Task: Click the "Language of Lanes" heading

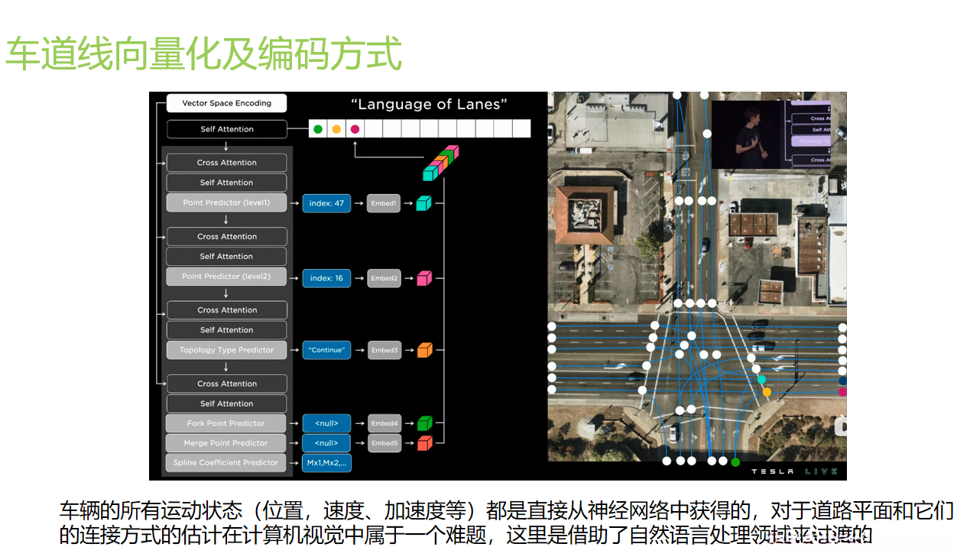Action: tap(429, 105)
